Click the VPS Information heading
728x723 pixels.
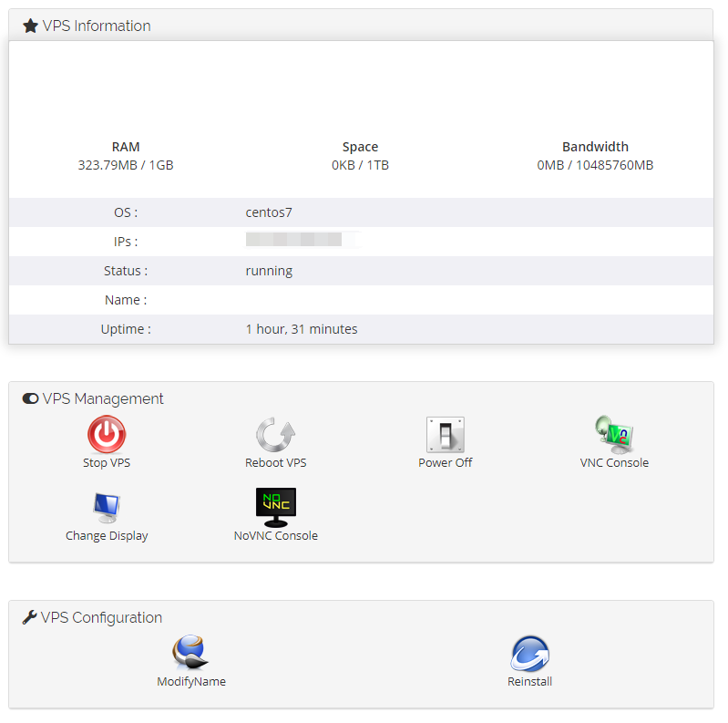(x=97, y=26)
